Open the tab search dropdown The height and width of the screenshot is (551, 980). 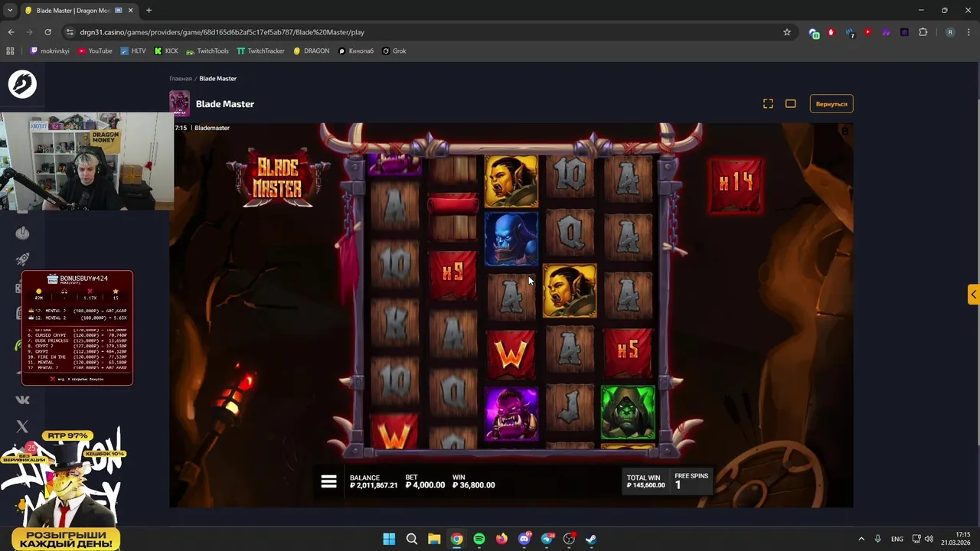pos(10,11)
